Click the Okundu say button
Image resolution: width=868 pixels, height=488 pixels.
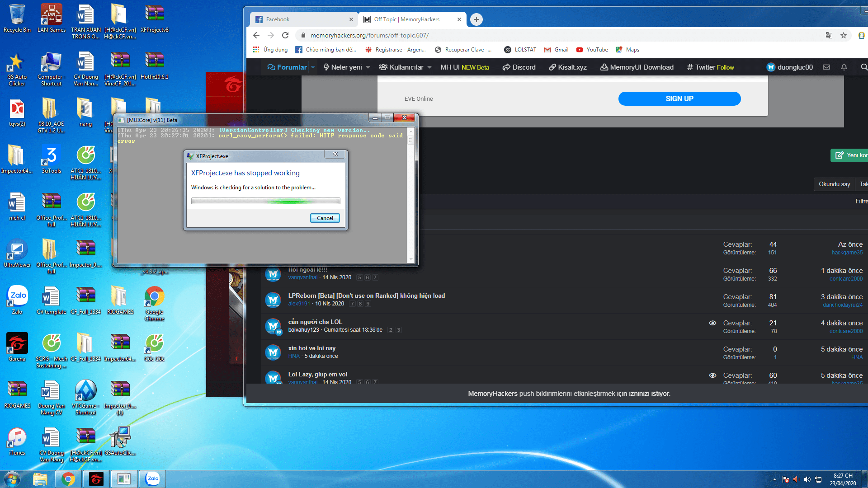click(834, 184)
